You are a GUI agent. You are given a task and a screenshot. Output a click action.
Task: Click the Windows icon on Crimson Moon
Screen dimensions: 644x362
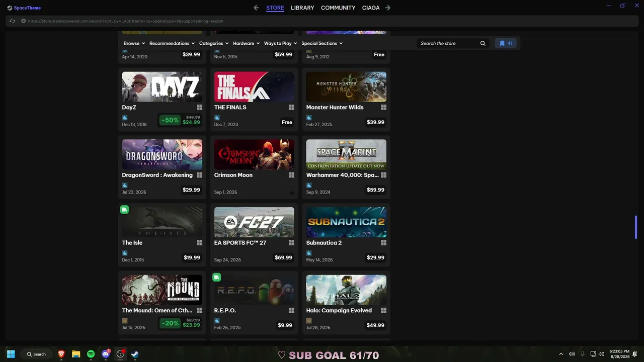click(x=291, y=175)
